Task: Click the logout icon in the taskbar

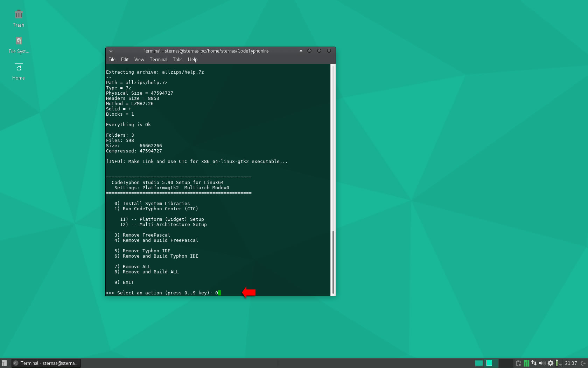Action: tap(583, 363)
